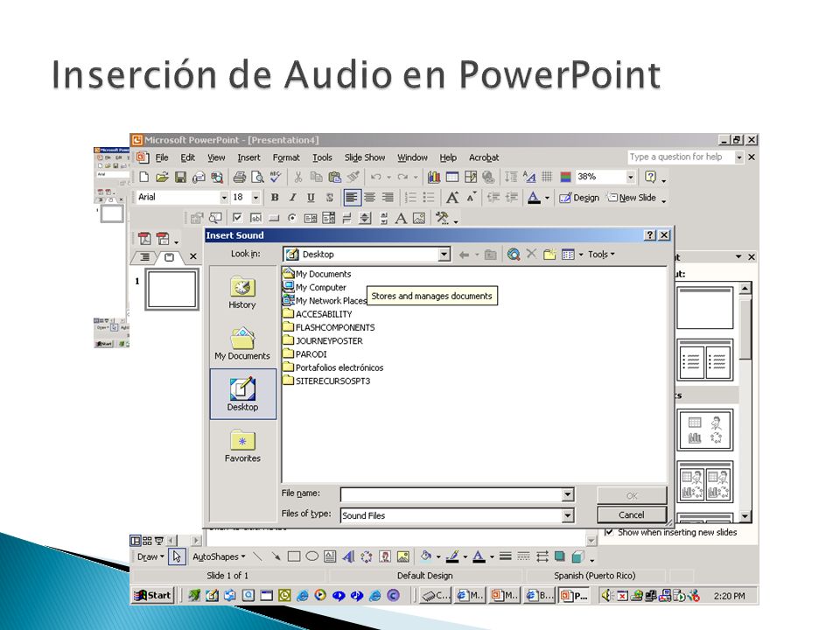Open the AutoShapes dropdown menu
This screenshot has width=840, height=630.
219,557
